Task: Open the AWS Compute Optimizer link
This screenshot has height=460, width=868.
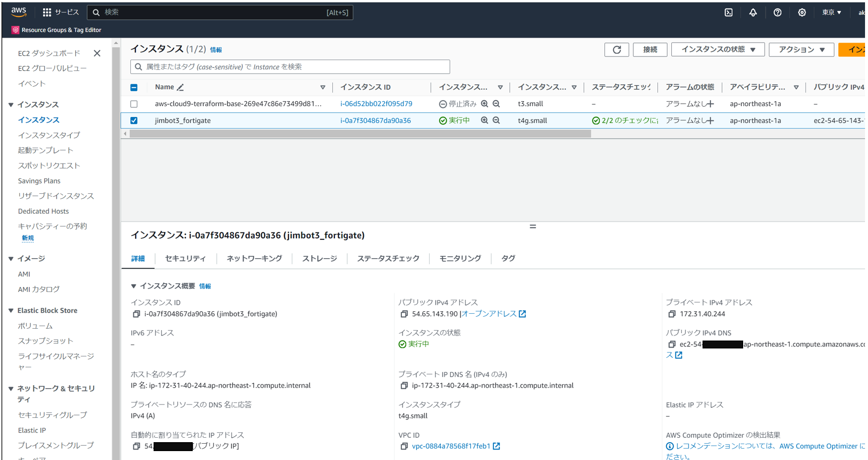Action: 818,446
